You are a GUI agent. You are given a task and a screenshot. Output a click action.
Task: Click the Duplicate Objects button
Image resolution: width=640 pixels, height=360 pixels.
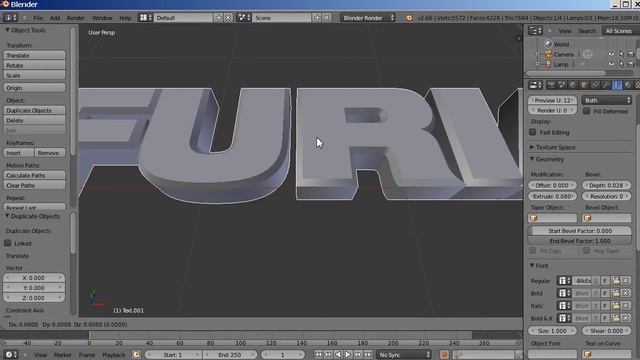tap(34, 110)
